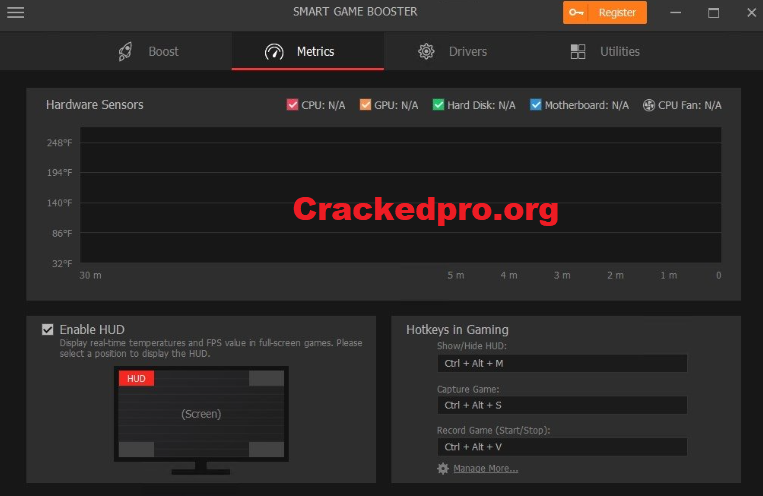Screen dimensions: 763x496
Task: Select top-left HUD position on screen preview
Action: point(136,378)
